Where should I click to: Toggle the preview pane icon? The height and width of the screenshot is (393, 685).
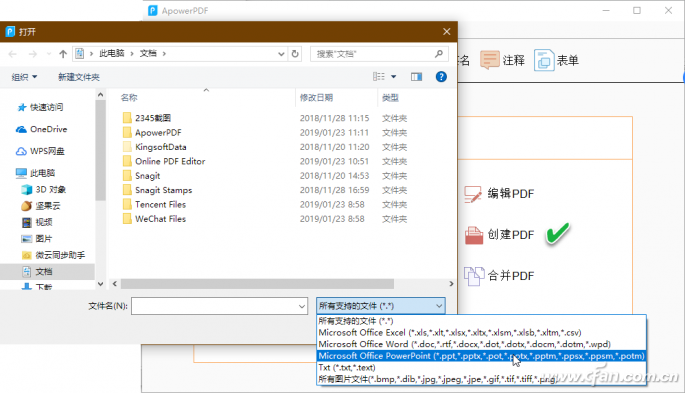click(416, 77)
